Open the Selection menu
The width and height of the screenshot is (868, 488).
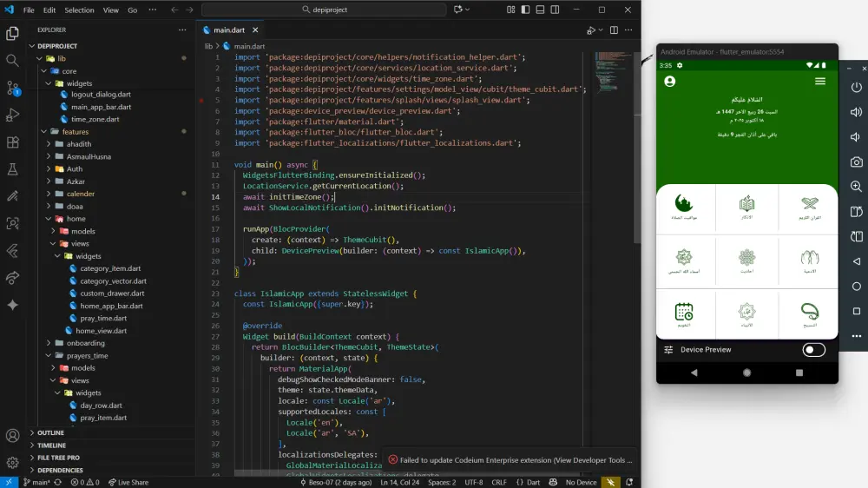click(79, 10)
